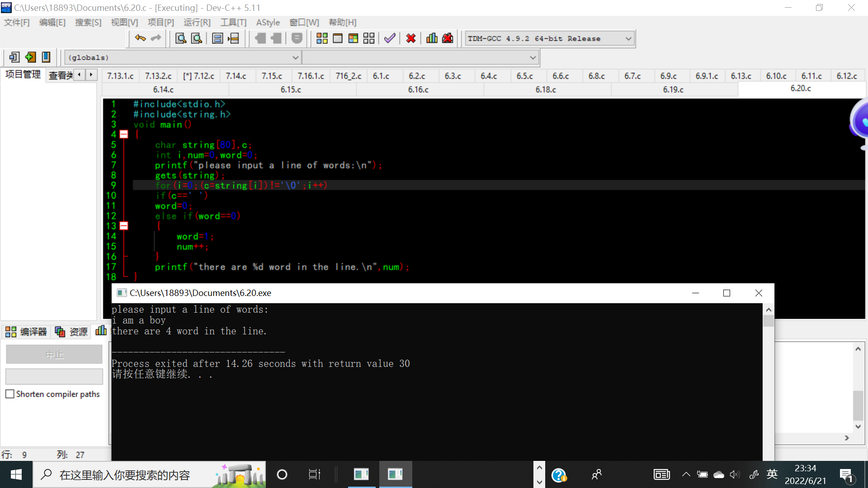Viewport: 868px width, 488px height.
Task: Open the Windows Start menu
Action: [16, 474]
